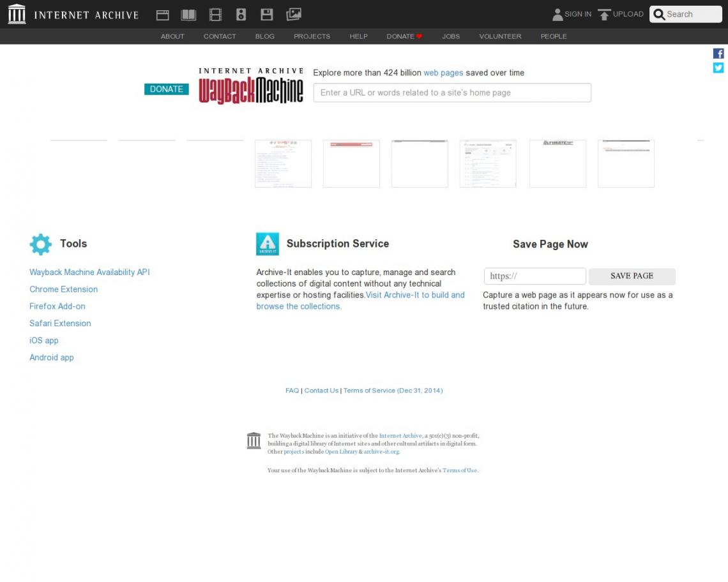The image size is (728, 582).
Task: Open Terms of Service (Dec 31, 2014) link
Action: (393, 391)
